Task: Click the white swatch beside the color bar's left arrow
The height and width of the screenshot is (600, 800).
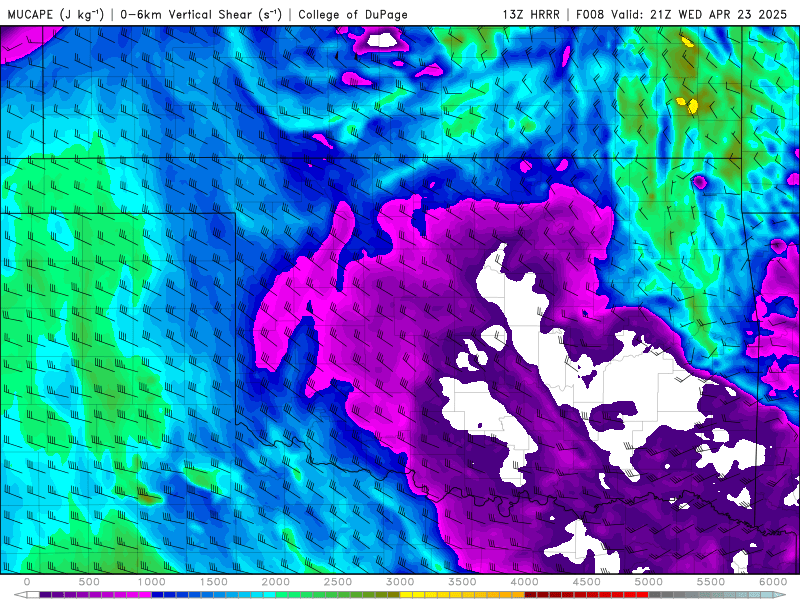Action: [33, 595]
